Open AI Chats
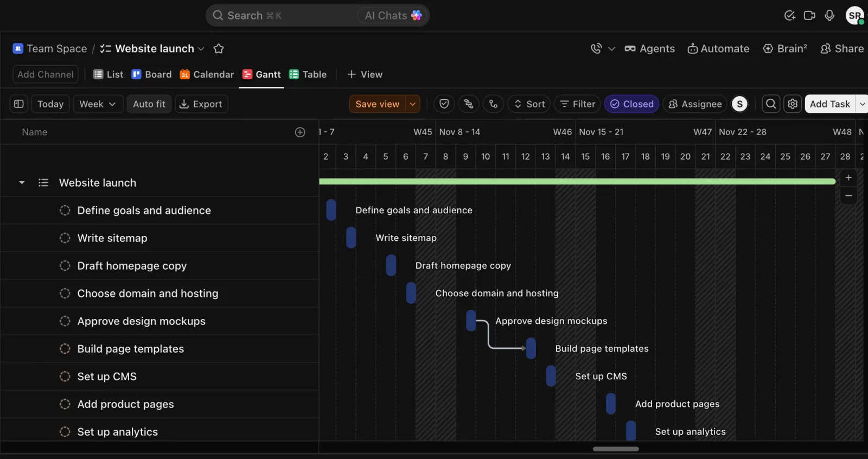Screen dimensions: 868x459 point(393,16)
